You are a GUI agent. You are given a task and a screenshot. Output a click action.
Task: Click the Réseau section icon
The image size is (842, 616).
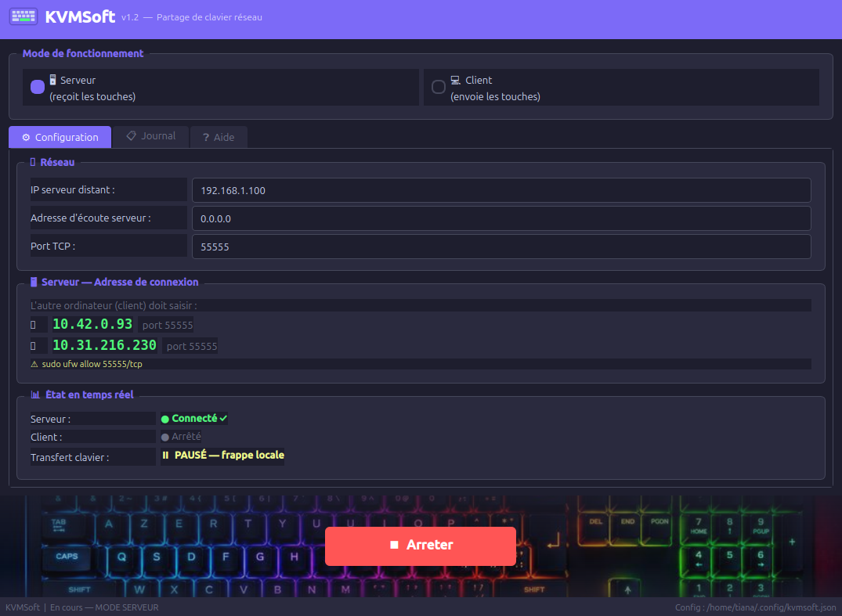click(x=33, y=162)
